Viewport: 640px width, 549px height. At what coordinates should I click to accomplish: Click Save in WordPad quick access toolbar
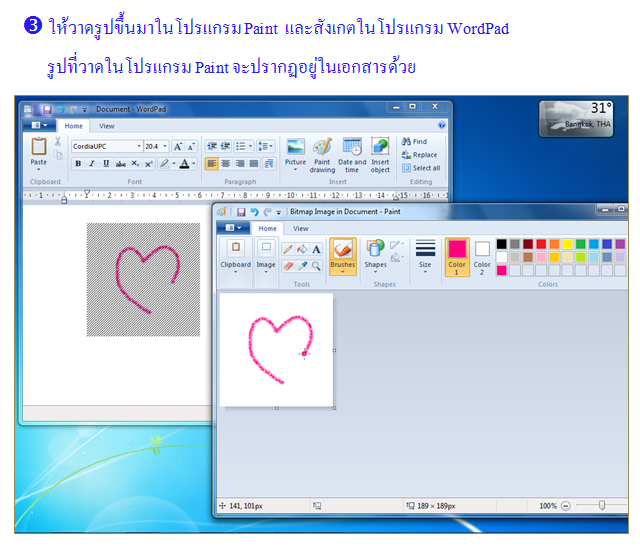pos(47,109)
